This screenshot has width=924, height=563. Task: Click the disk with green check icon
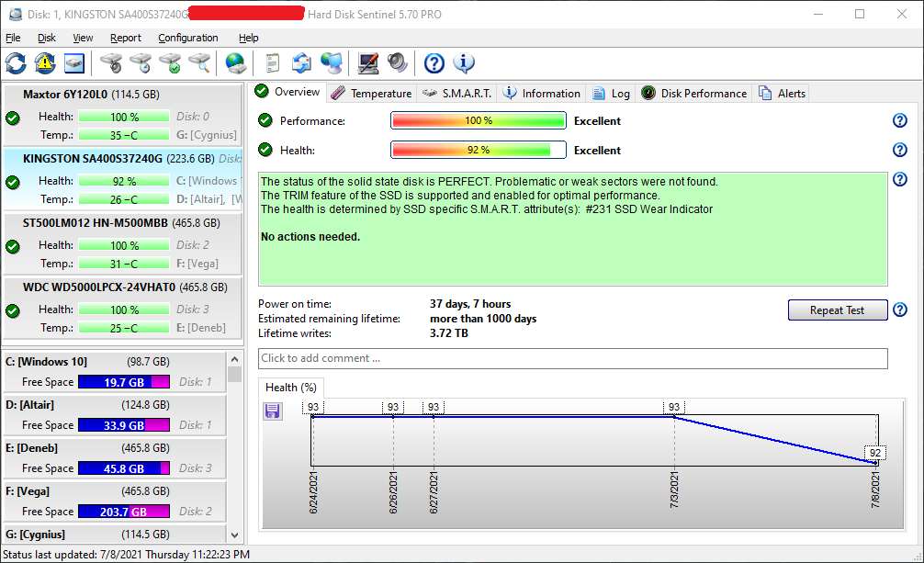tap(170, 63)
